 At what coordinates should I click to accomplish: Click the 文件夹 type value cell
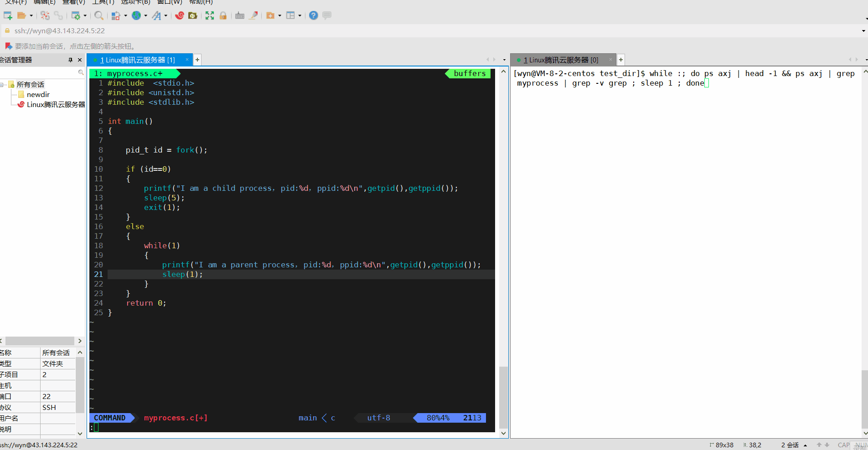[x=58, y=364]
